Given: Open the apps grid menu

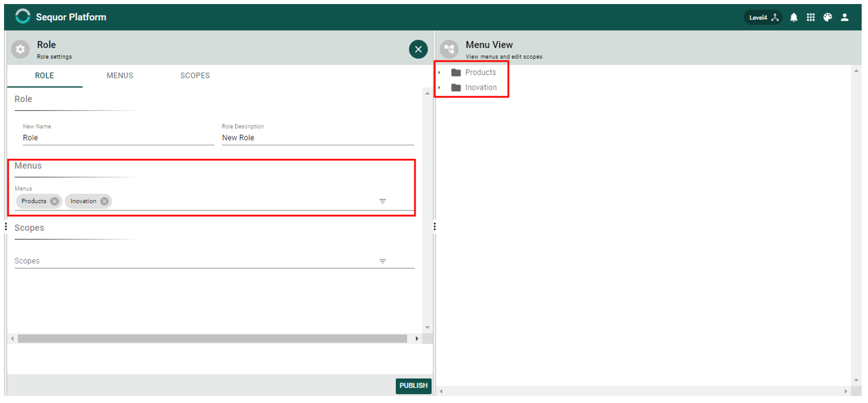Looking at the screenshot, I should [811, 17].
